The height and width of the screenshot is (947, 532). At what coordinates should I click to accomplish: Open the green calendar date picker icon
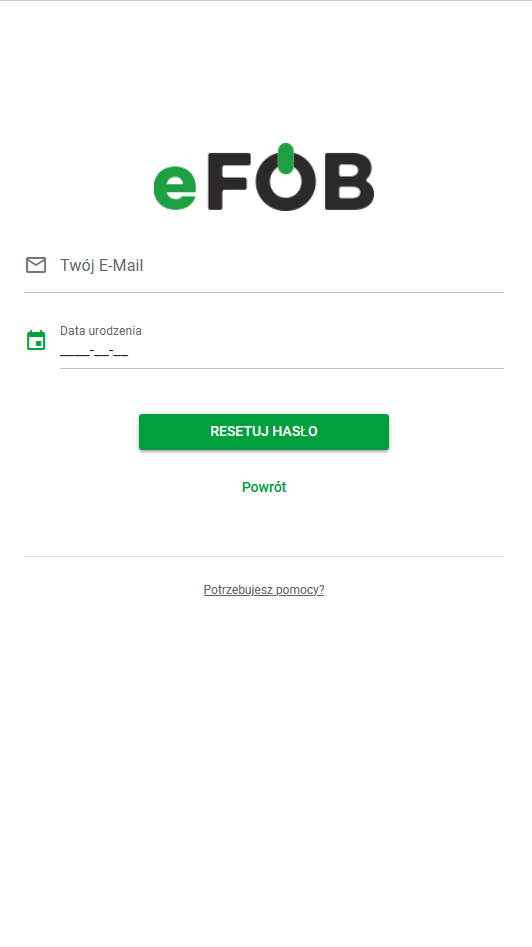[x=36, y=341]
